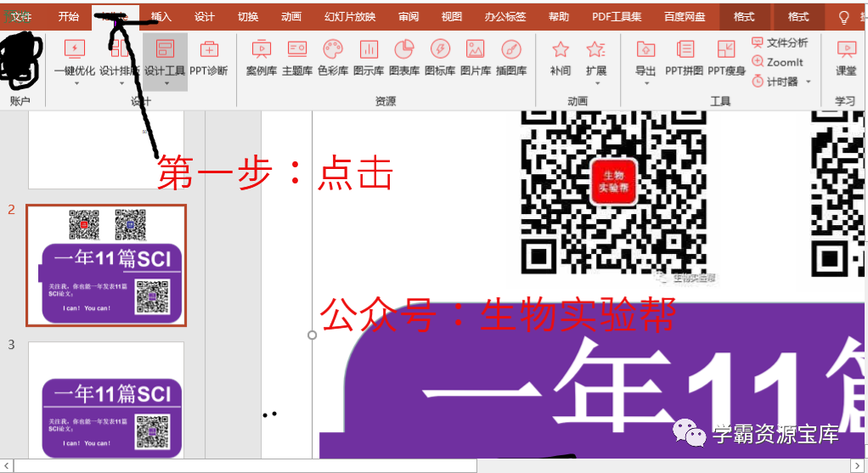The width and height of the screenshot is (868, 473).
Task: Click the 一键优化 icon
Action: pos(75,49)
